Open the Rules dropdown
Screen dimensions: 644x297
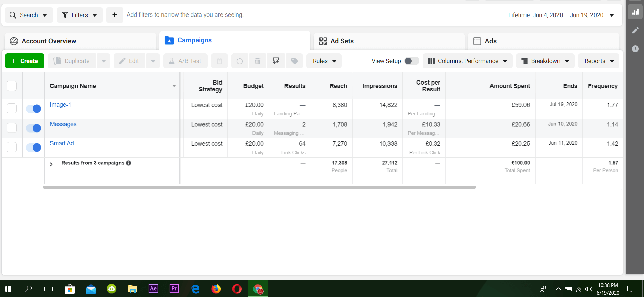[324, 61]
